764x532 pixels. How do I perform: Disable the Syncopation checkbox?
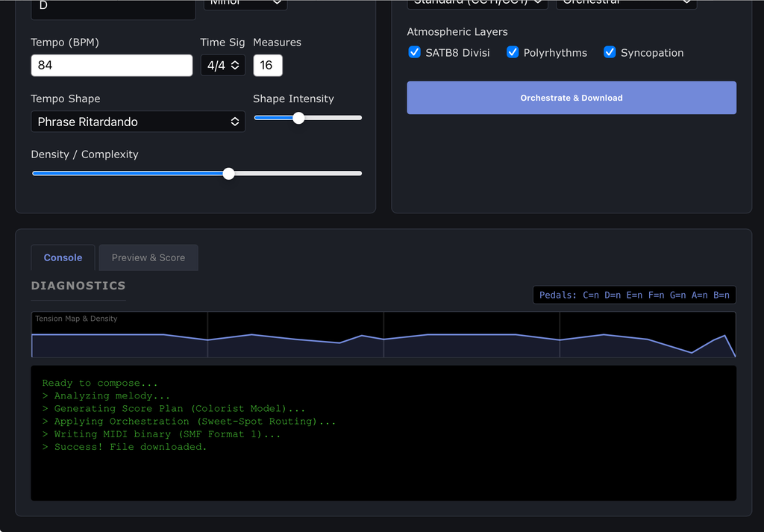(x=610, y=52)
